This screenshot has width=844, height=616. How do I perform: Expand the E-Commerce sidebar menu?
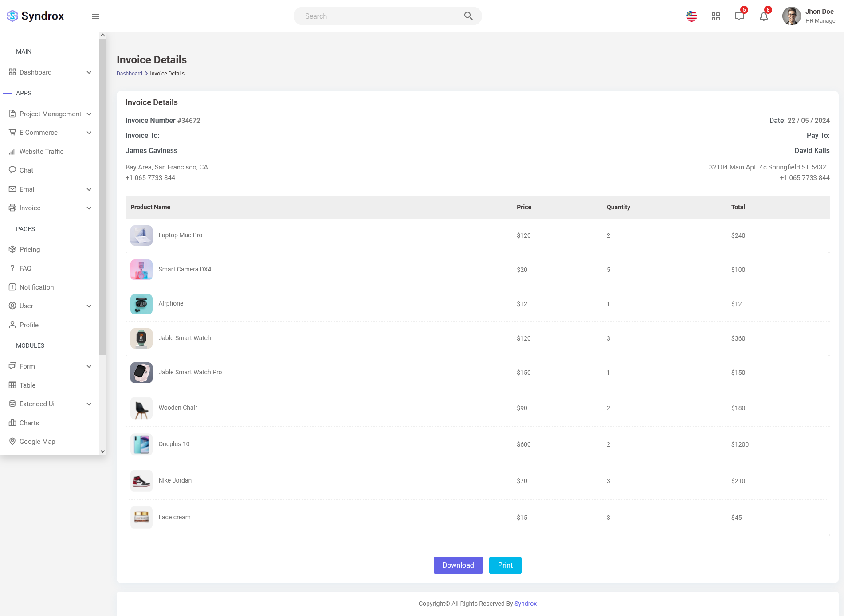[50, 133]
